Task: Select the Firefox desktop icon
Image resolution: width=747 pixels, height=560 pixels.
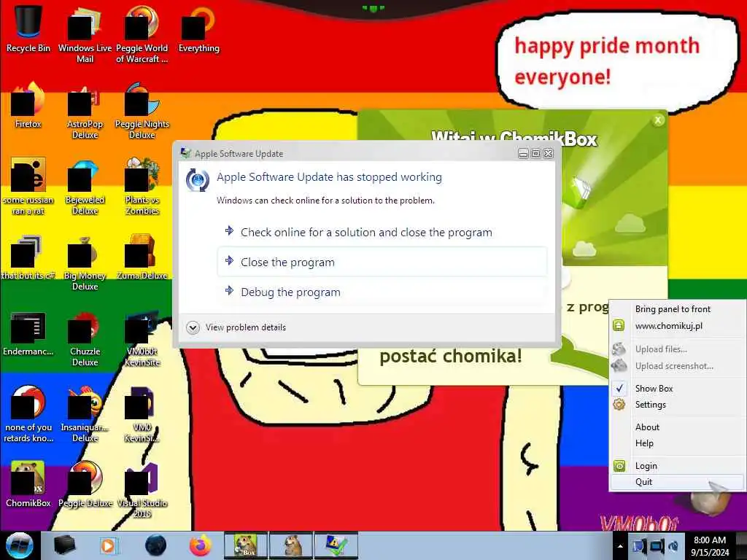Action: pyautogui.click(x=28, y=106)
